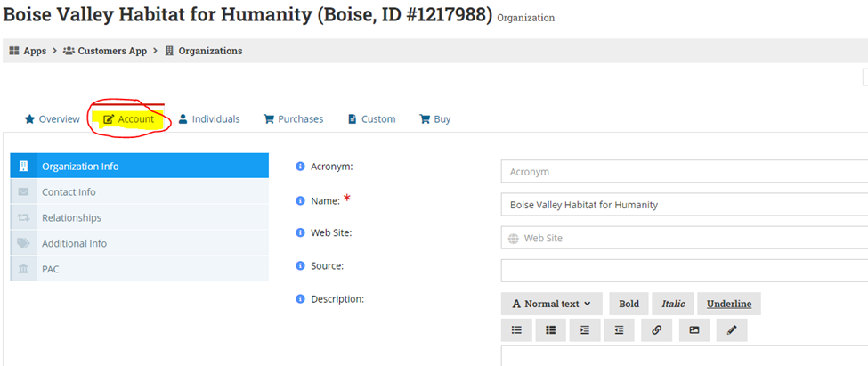This screenshot has height=366, width=868.
Task: Open the PAC section
Action: (140, 269)
